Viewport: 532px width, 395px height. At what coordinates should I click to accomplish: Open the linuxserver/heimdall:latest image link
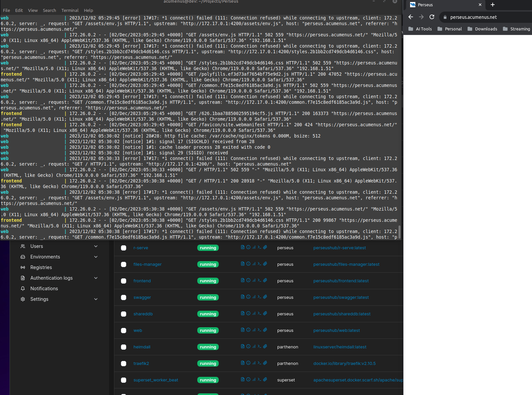pos(340,347)
